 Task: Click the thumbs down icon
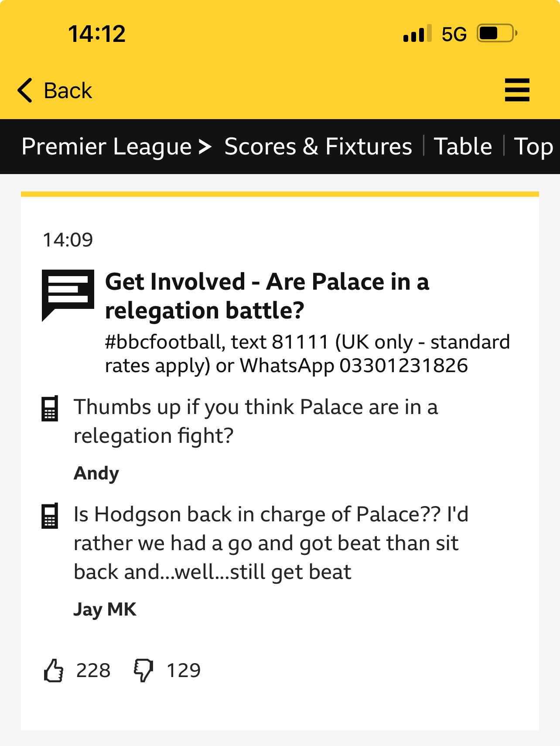[x=143, y=670]
